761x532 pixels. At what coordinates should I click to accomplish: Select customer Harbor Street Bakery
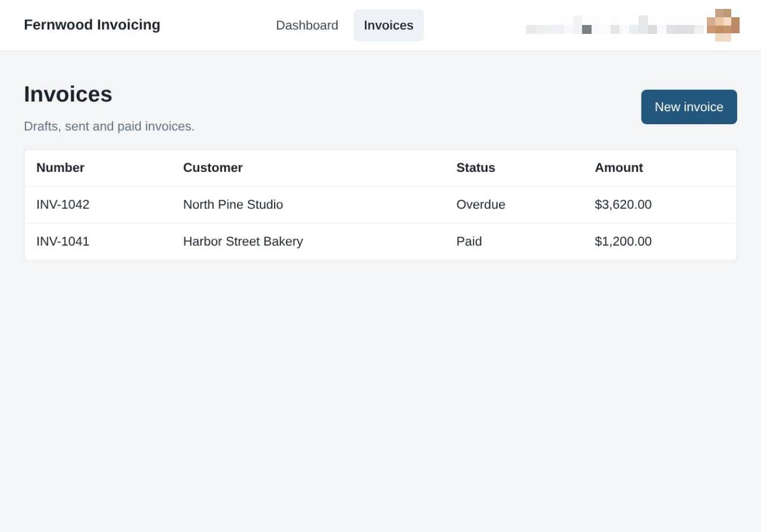pos(243,241)
